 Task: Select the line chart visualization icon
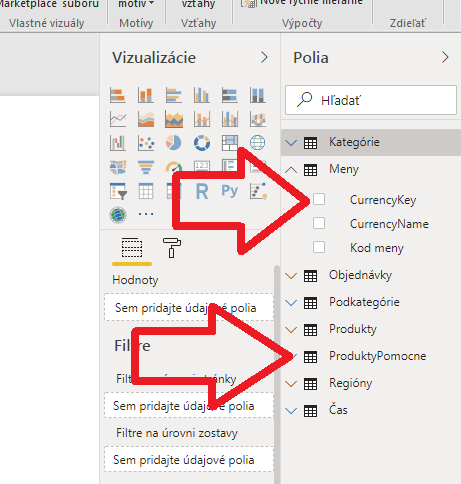(118, 119)
